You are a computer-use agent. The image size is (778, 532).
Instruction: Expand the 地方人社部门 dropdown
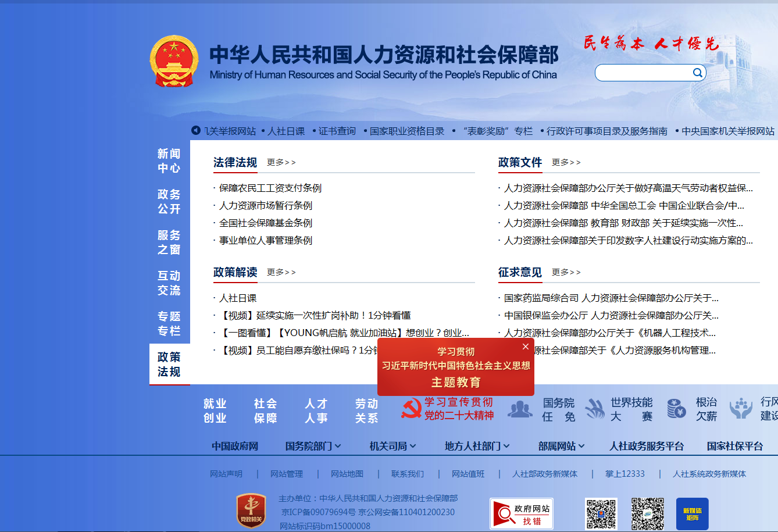coord(477,446)
